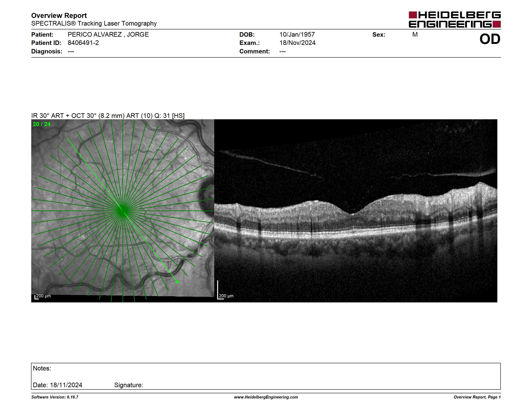Click exam date '18/Nov/2024'

pos(297,43)
